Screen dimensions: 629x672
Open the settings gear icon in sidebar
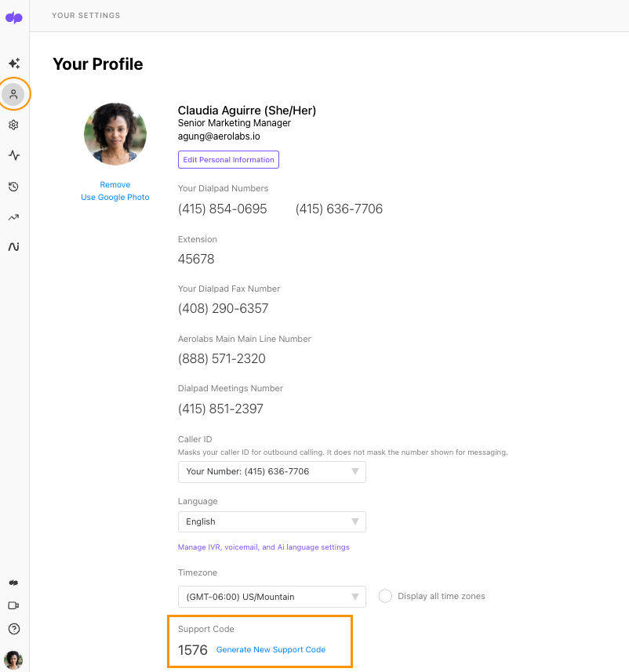click(x=13, y=125)
